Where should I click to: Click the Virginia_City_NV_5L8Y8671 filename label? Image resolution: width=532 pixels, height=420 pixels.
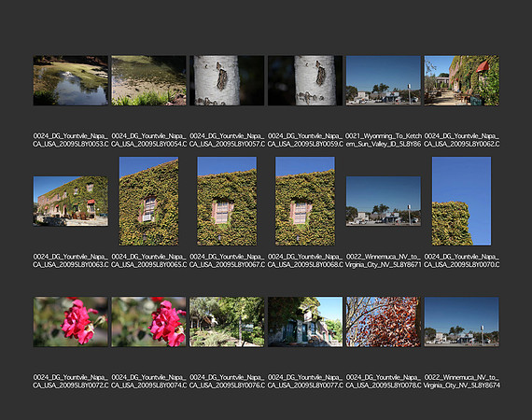click(x=384, y=260)
